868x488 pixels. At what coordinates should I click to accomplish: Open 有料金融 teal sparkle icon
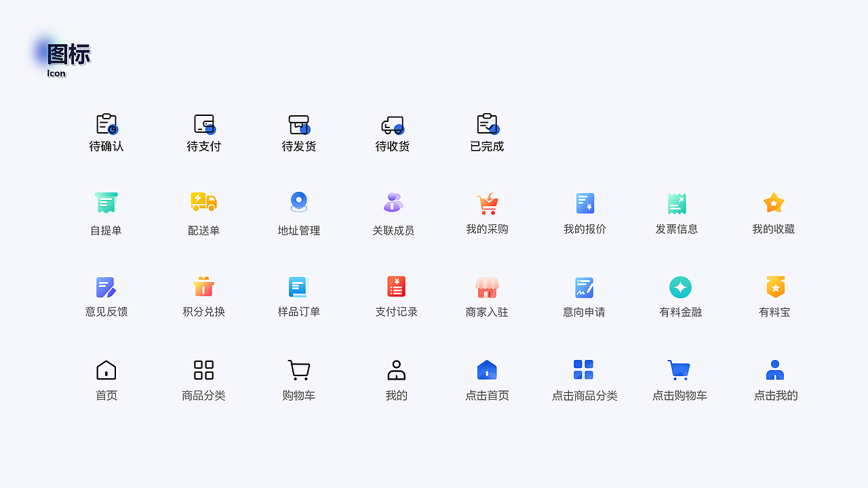click(x=680, y=287)
